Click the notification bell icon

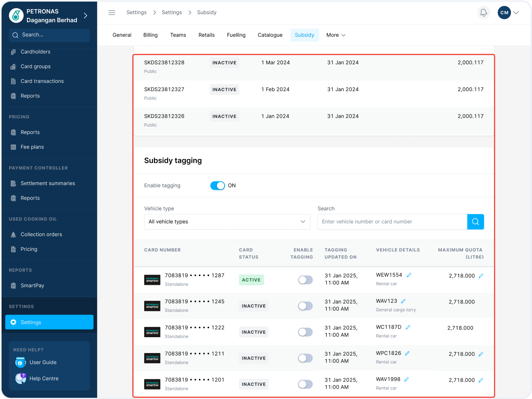pos(483,13)
